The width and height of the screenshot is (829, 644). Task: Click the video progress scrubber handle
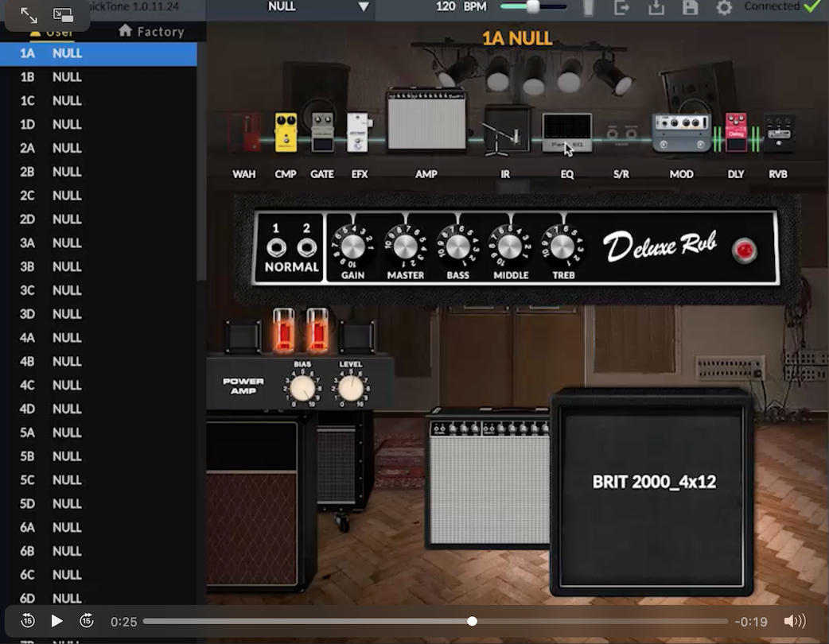pos(472,621)
